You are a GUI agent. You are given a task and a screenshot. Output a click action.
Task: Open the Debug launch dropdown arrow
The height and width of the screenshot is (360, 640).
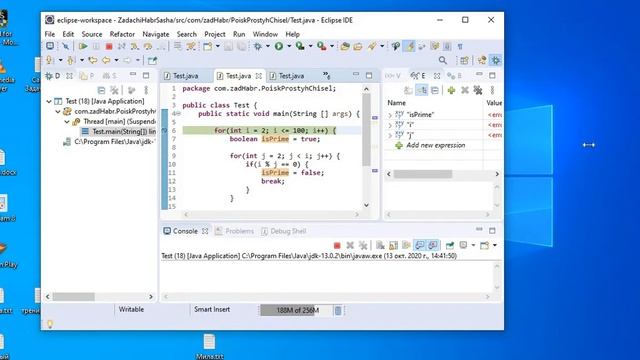[x=268, y=46]
